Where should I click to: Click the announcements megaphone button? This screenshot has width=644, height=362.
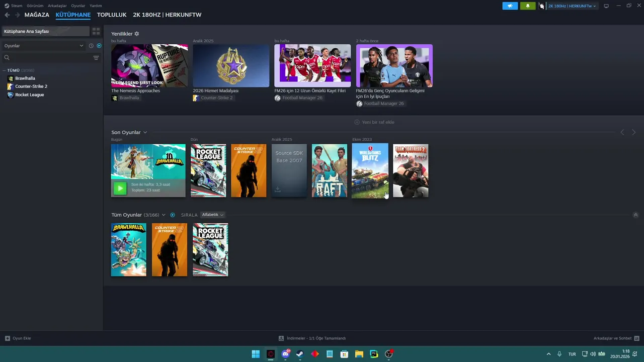[x=510, y=6]
